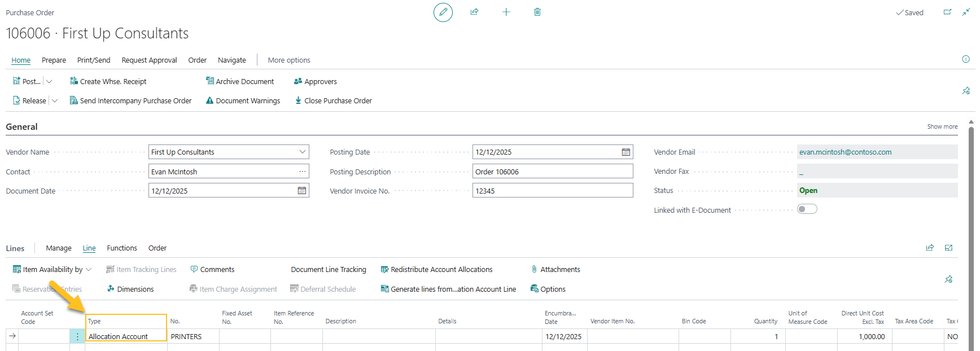This screenshot has height=351, width=980.
Task: Click the pencil edit icon
Action: point(443,12)
